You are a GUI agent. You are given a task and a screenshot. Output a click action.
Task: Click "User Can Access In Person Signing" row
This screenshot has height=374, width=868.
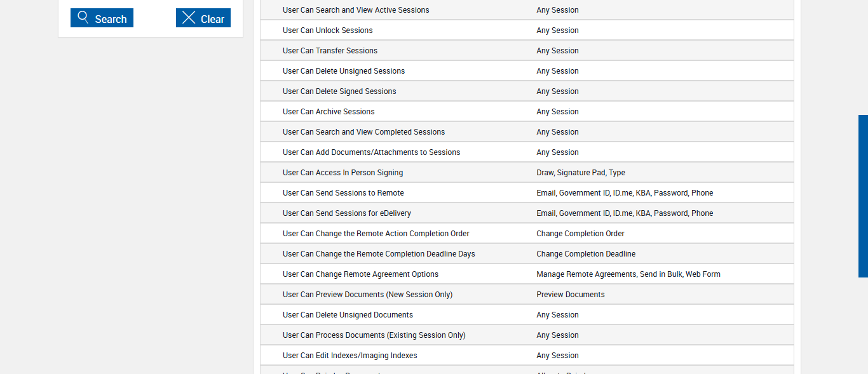(342, 173)
